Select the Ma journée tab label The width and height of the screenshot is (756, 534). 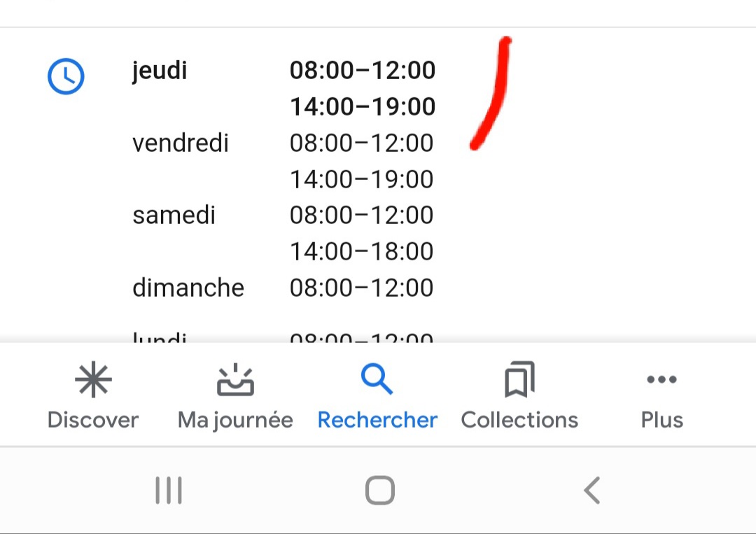(x=235, y=420)
